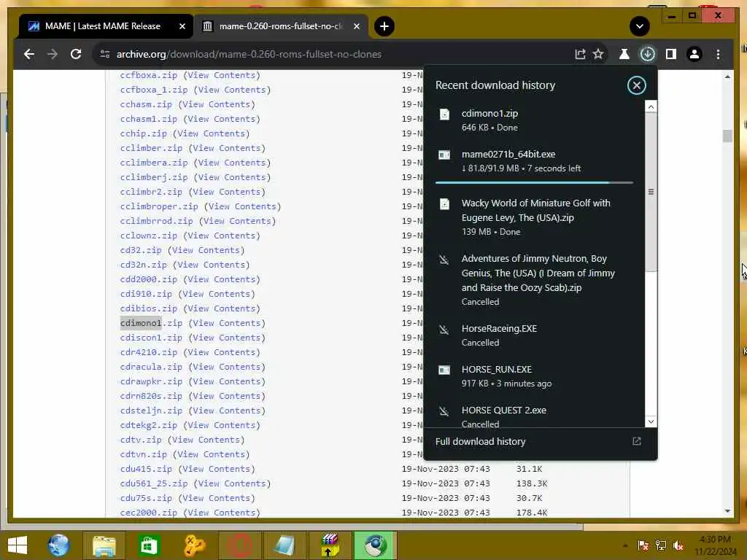This screenshot has height=560, width=747.
Task: Bookmark this page with the star
Action: (598, 54)
